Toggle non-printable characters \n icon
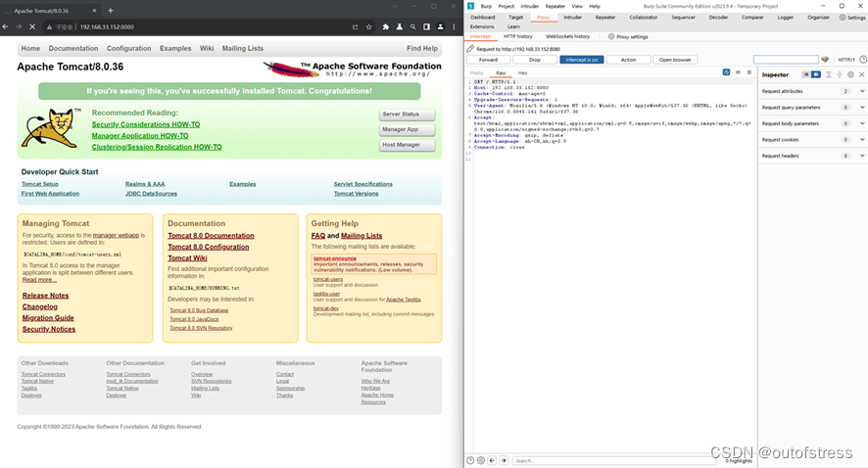This screenshot has height=468, width=868. 738,72
